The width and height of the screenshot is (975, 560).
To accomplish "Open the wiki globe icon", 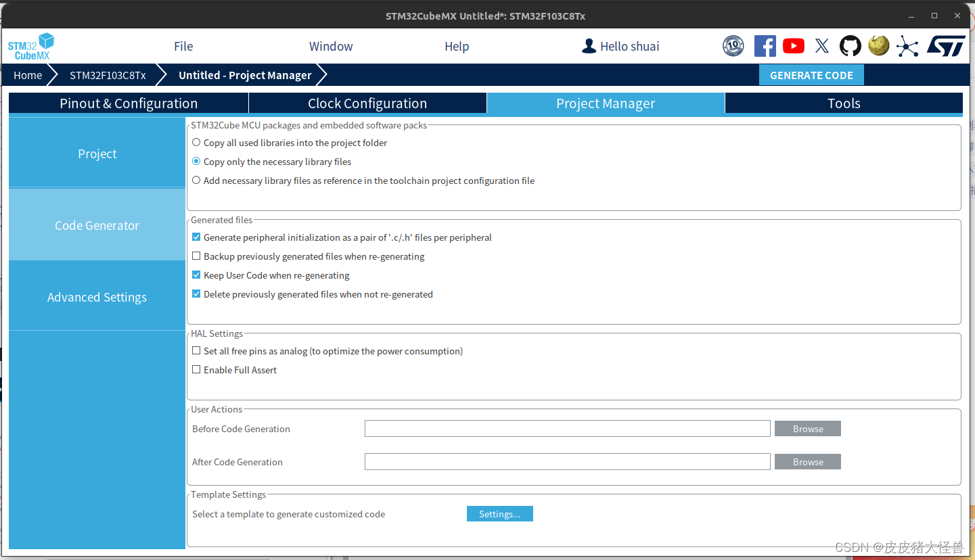I will point(879,45).
